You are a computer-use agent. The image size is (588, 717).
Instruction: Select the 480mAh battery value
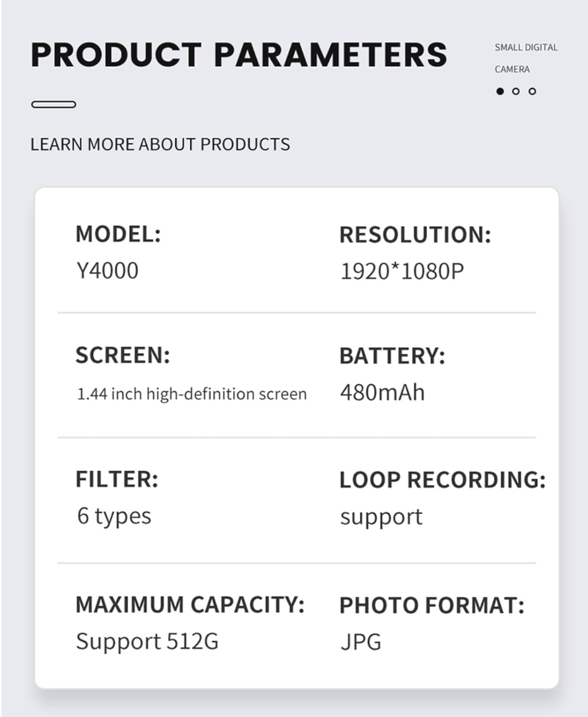pyautogui.click(x=382, y=392)
